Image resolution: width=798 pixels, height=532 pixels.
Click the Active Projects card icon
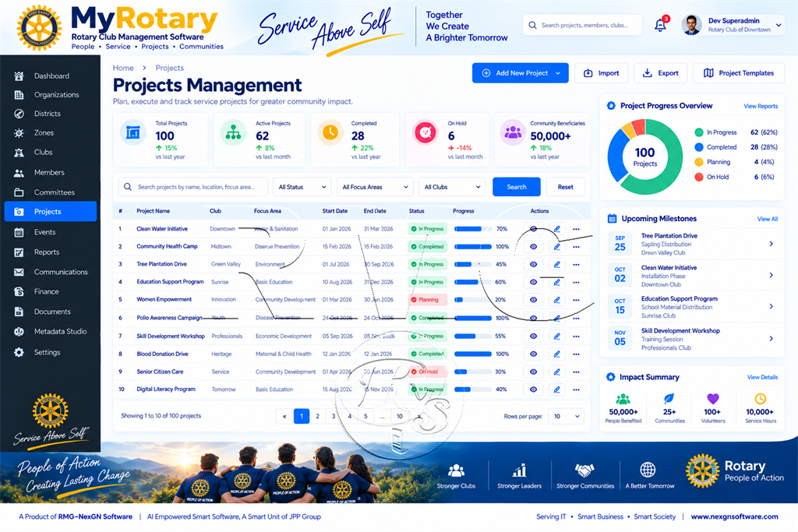[x=233, y=132]
